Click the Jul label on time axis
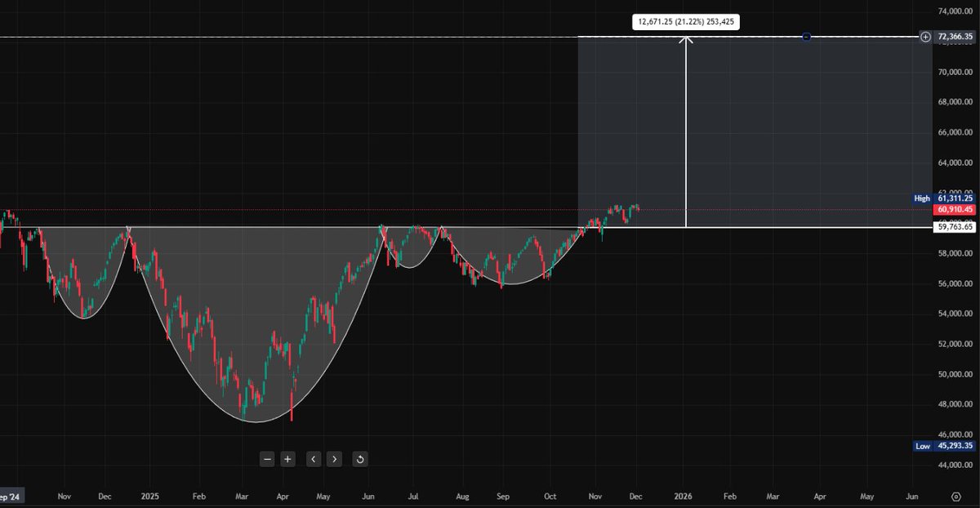 (413, 496)
